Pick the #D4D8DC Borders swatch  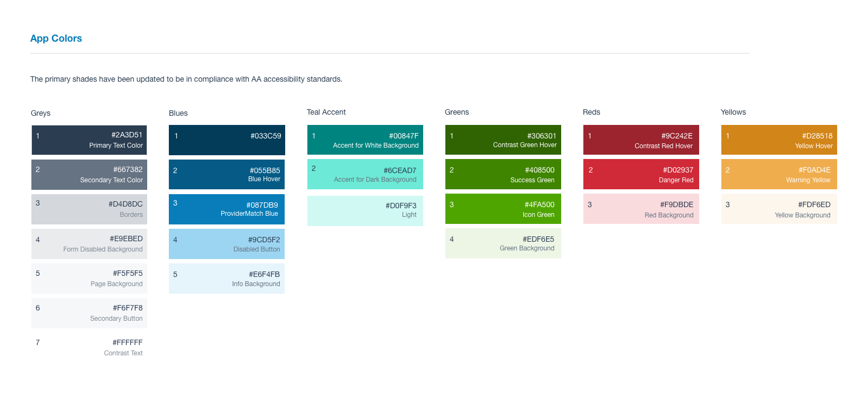89,209
